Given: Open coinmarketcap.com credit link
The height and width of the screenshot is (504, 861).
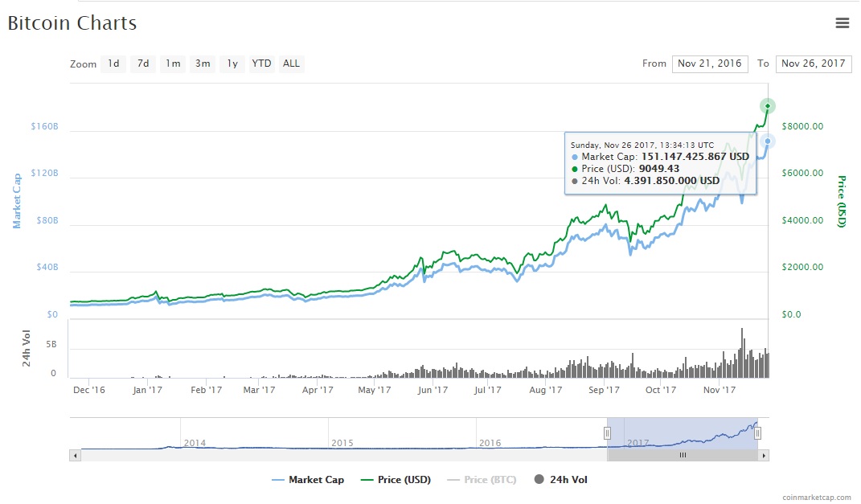Looking at the screenshot, I should click(817, 498).
